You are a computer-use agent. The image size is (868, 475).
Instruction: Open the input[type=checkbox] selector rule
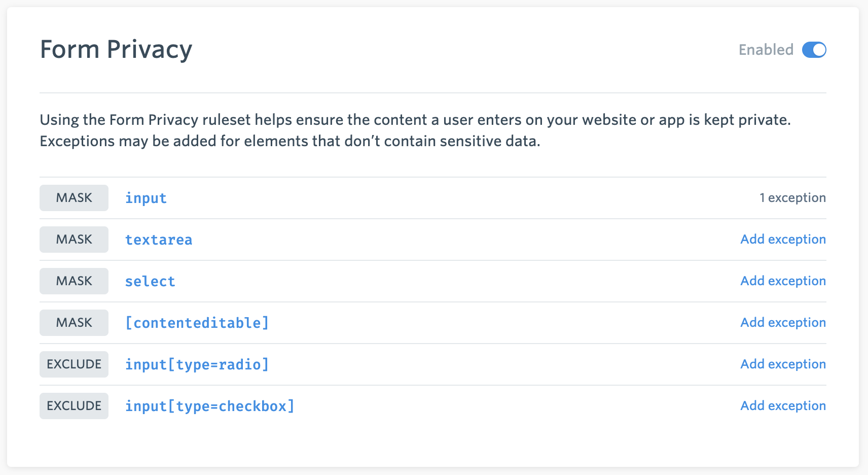(210, 406)
